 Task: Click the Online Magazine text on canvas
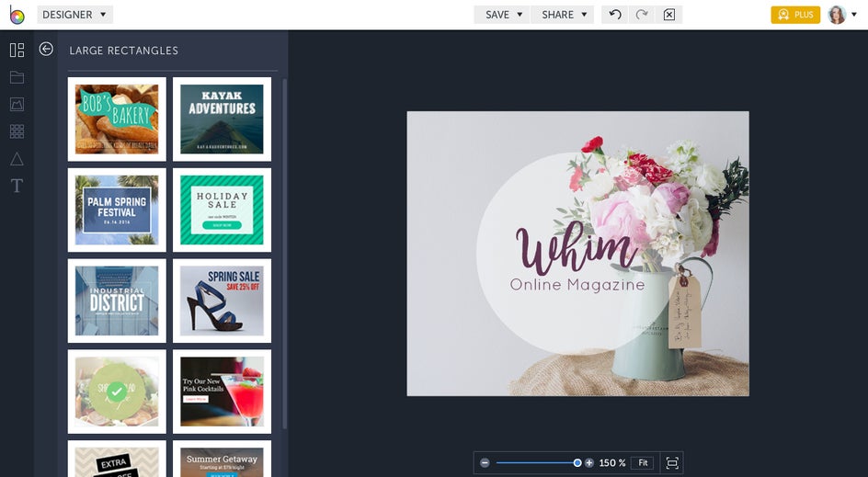coord(577,285)
